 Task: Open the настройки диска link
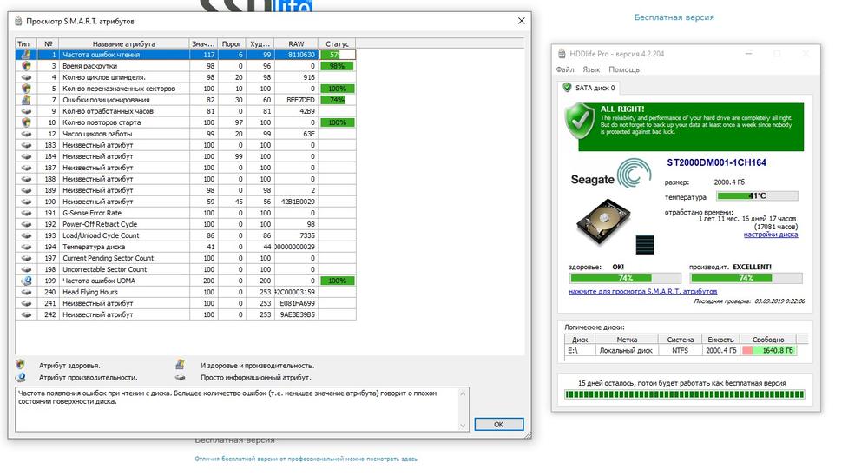tap(771, 235)
